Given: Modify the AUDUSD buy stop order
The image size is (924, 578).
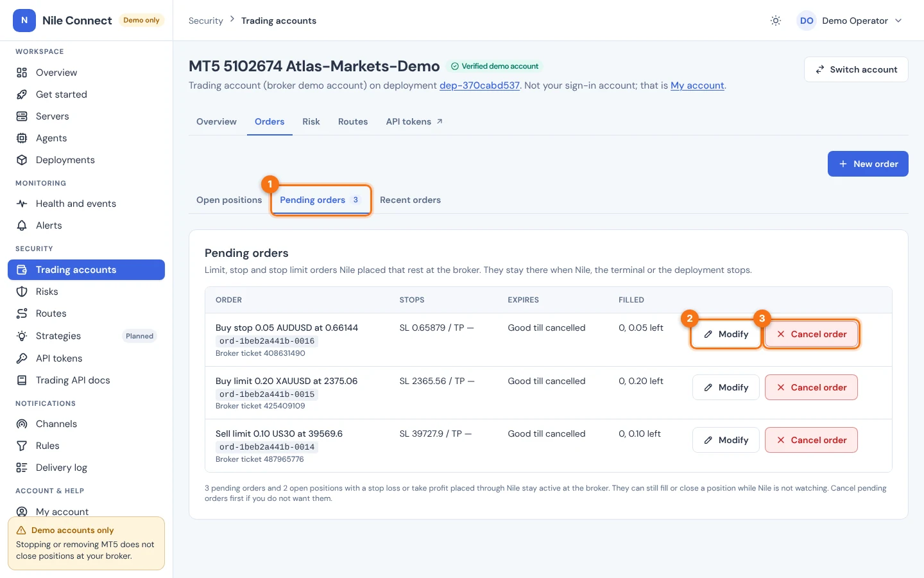Looking at the screenshot, I should click(x=726, y=334).
